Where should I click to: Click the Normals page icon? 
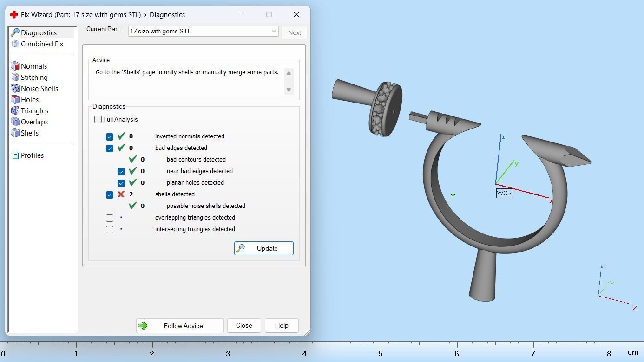pyautogui.click(x=15, y=66)
